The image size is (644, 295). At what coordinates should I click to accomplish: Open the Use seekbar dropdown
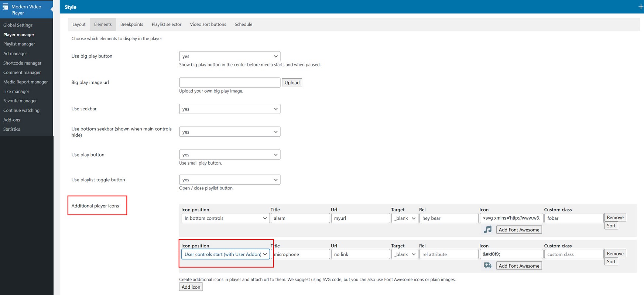[x=229, y=109]
